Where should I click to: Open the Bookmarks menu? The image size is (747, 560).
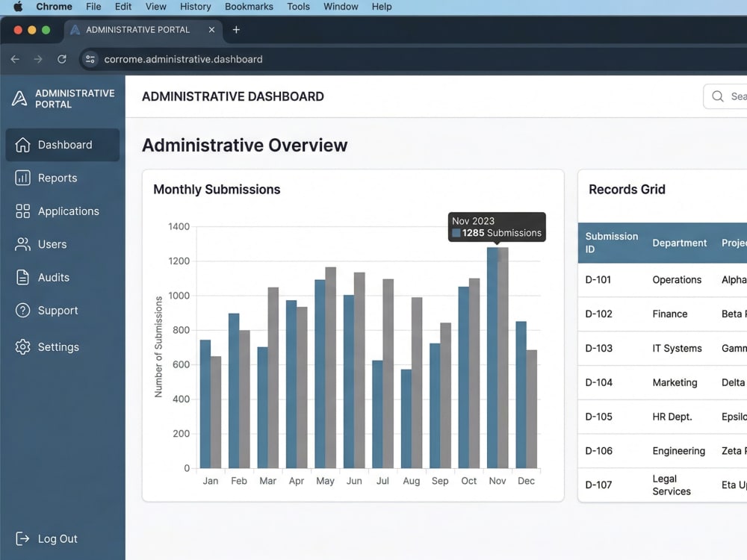coord(249,7)
